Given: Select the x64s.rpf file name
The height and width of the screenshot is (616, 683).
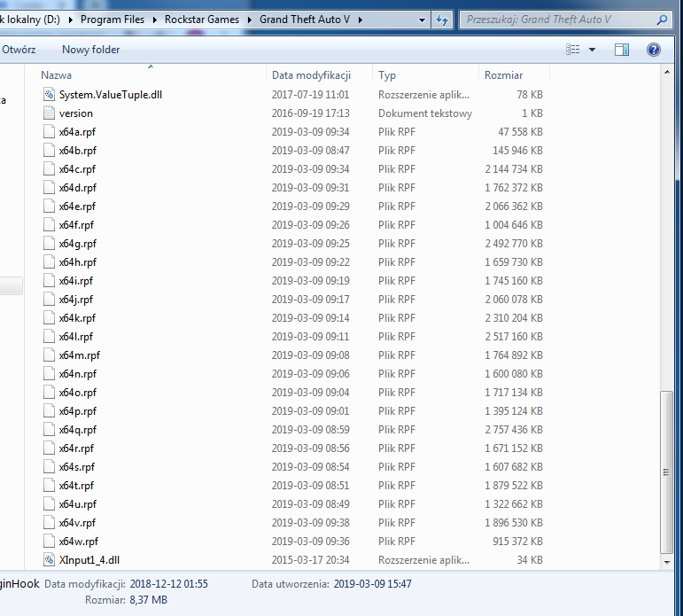Looking at the screenshot, I should click(x=77, y=467).
